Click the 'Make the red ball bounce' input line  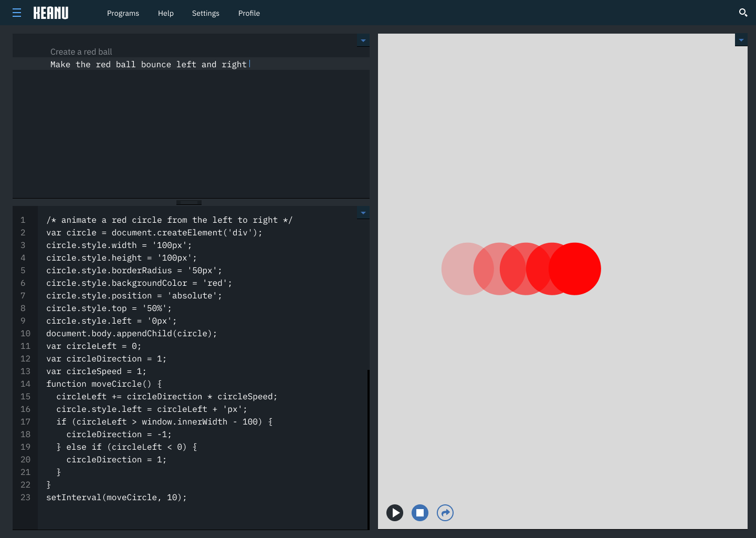click(x=191, y=64)
